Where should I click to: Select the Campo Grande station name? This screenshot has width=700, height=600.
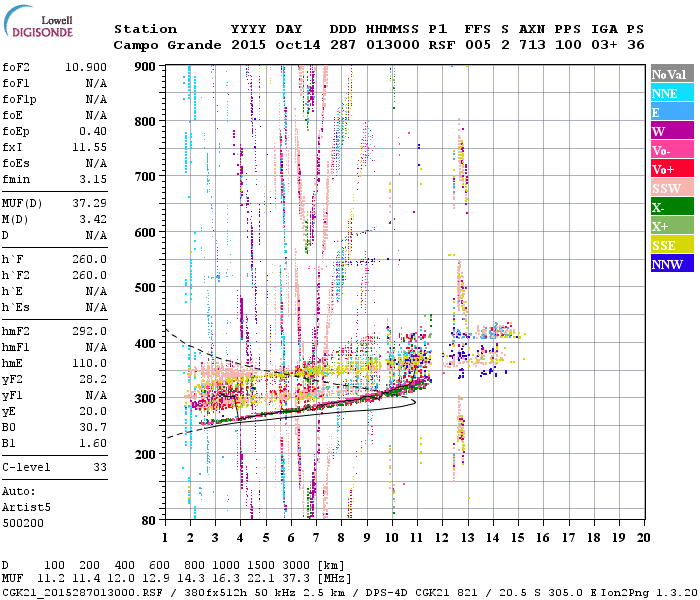pyautogui.click(x=167, y=45)
